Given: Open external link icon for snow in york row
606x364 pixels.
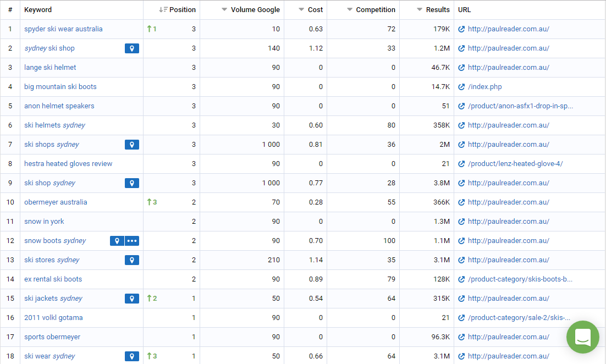Looking at the screenshot, I should point(461,222).
